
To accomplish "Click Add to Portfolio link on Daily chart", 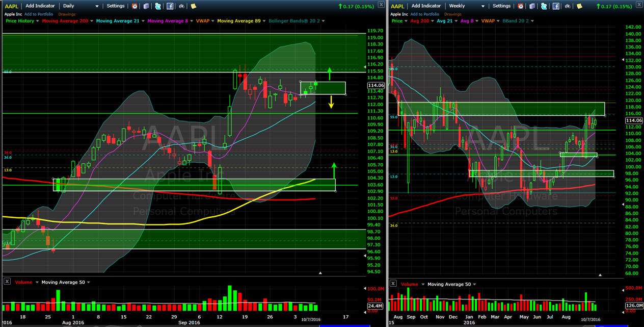I will point(39,14).
